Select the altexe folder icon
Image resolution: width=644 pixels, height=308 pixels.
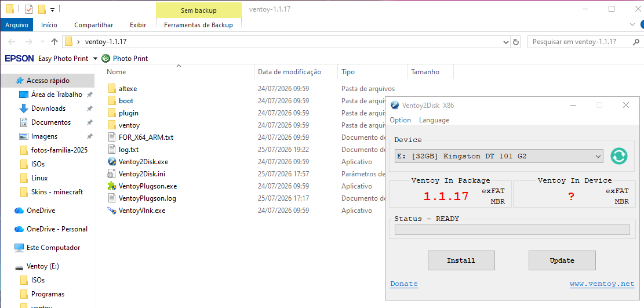click(x=112, y=88)
